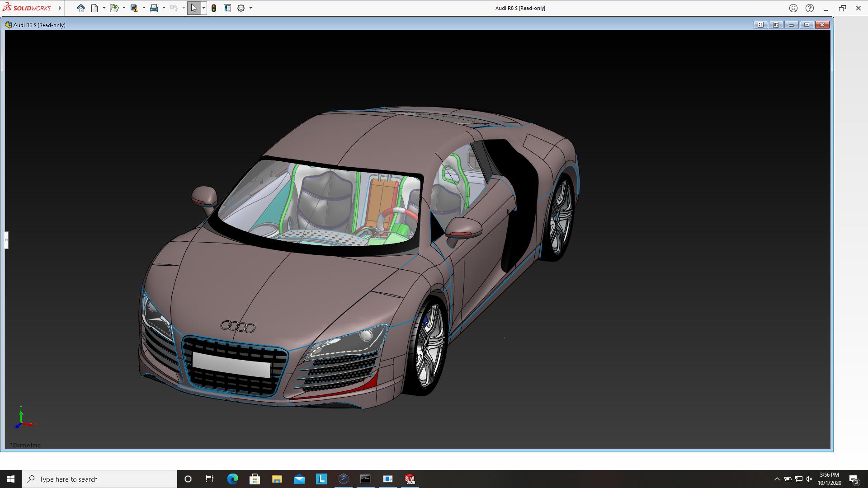Activate the Select arrow tool
Image resolution: width=868 pixels, height=488 pixels.
pos(193,8)
